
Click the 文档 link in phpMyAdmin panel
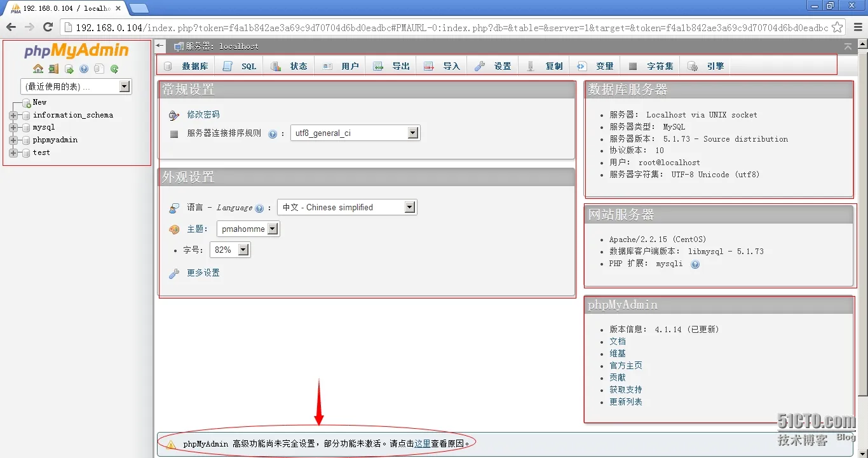[x=618, y=342]
